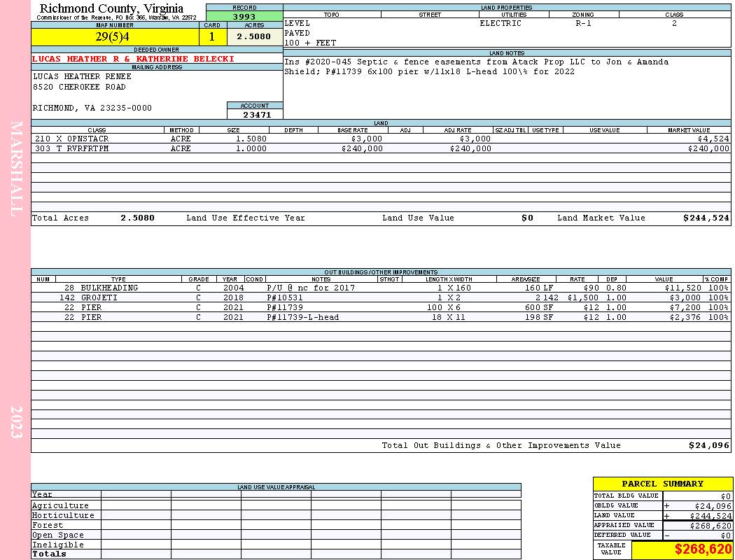Click dimensions 100 X 6 for PIER
The width and height of the screenshot is (735, 560).
pyautogui.click(x=443, y=308)
